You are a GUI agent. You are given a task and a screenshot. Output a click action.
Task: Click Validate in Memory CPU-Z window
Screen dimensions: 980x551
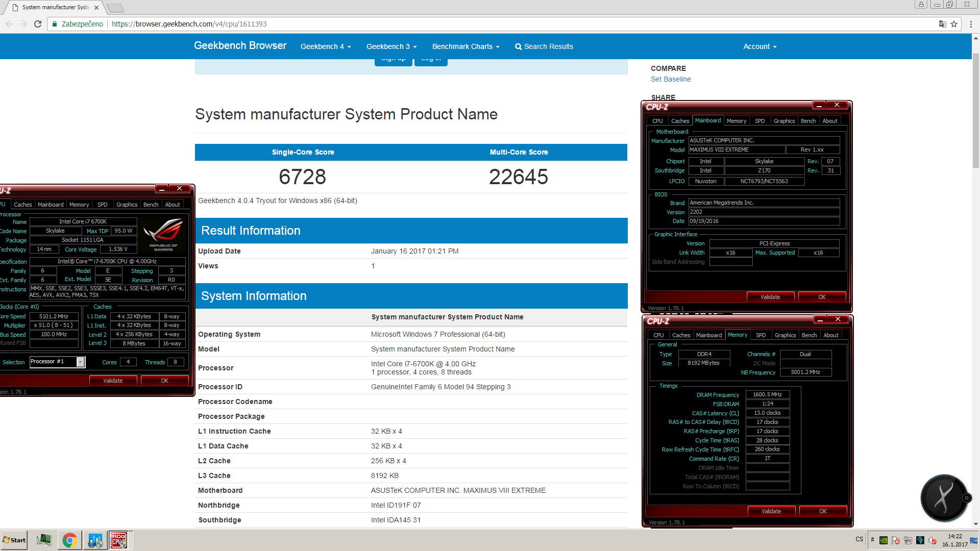point(771,511)
